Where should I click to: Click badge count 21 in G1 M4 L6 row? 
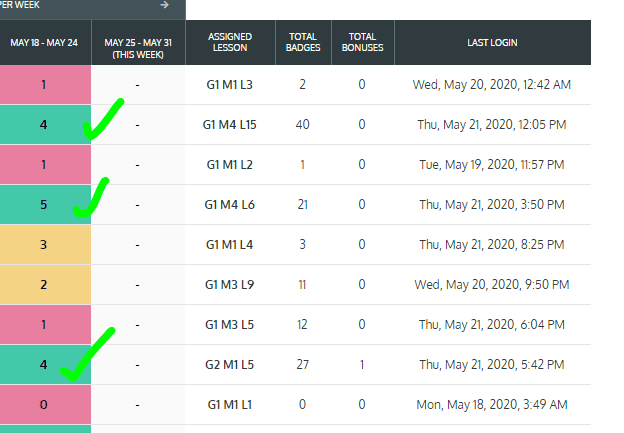tap(302, 205)
